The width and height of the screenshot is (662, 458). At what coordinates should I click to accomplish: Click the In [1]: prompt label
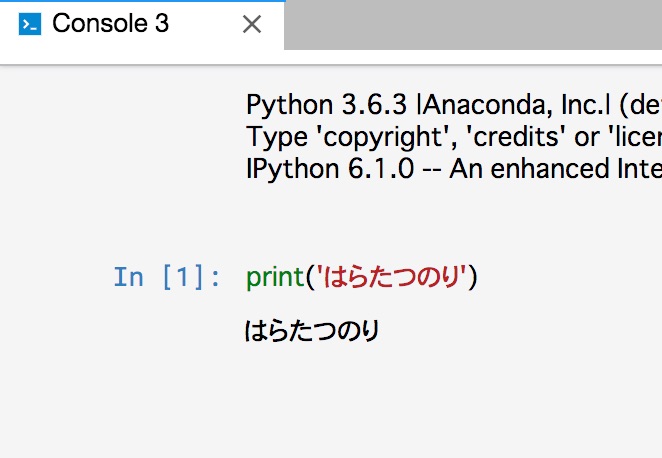[x=167, y=277]
